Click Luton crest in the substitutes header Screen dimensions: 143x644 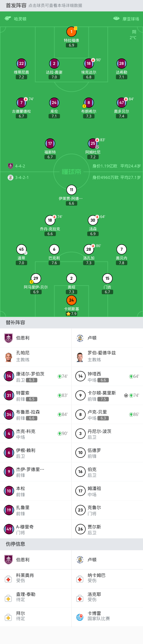coord(80,338)
